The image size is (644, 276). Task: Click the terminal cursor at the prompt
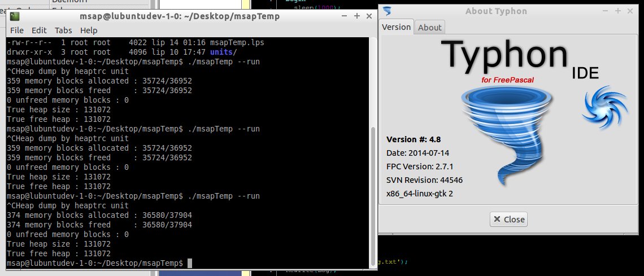point(190,263)
